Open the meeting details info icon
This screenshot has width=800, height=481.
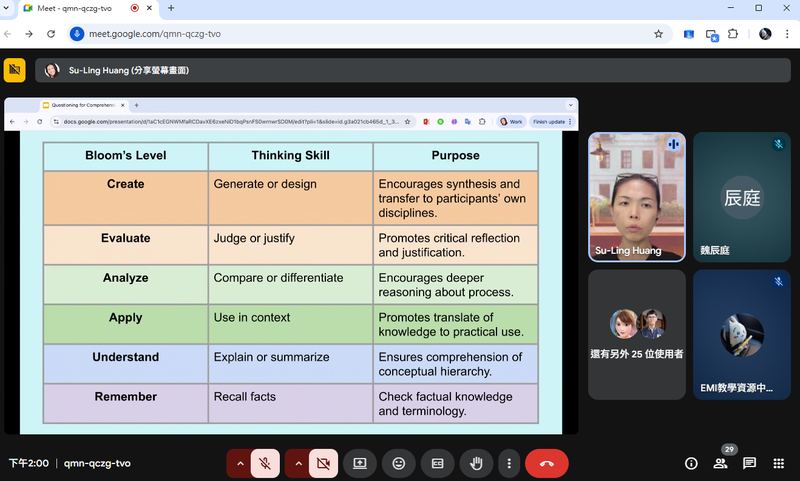691,464
